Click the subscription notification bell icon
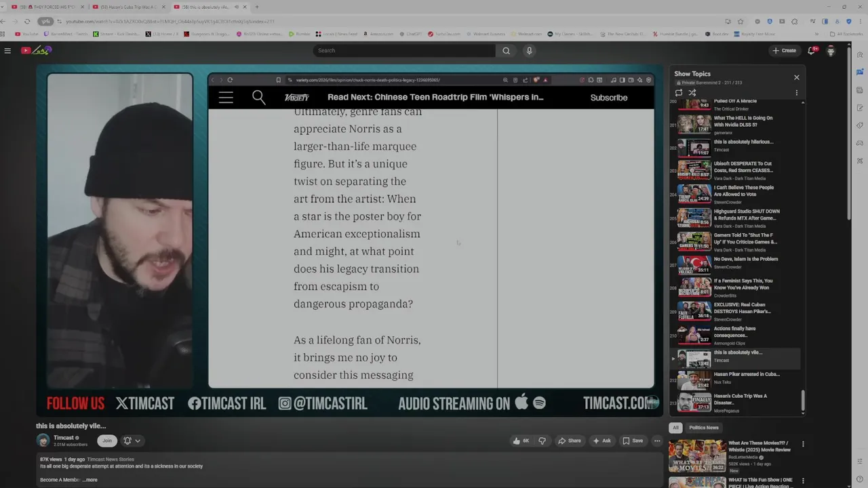Image resolution: width=868 pixels, height=488 pixels. pyautogui.click(x=127, y=441)
